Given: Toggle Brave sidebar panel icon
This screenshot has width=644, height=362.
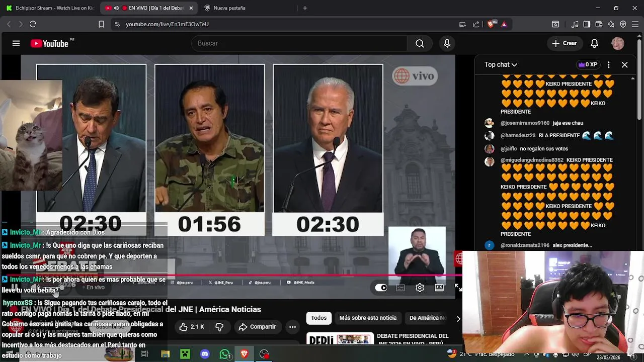Looking at the screenshot, I should pyautogui.click(x=587, y=24).
